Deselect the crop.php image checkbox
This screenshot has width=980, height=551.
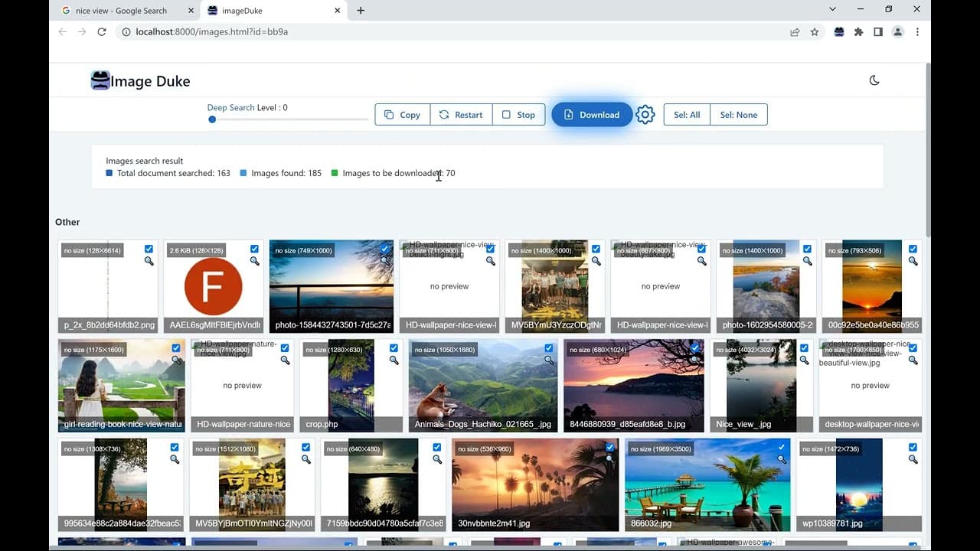(x=394, y=348)
